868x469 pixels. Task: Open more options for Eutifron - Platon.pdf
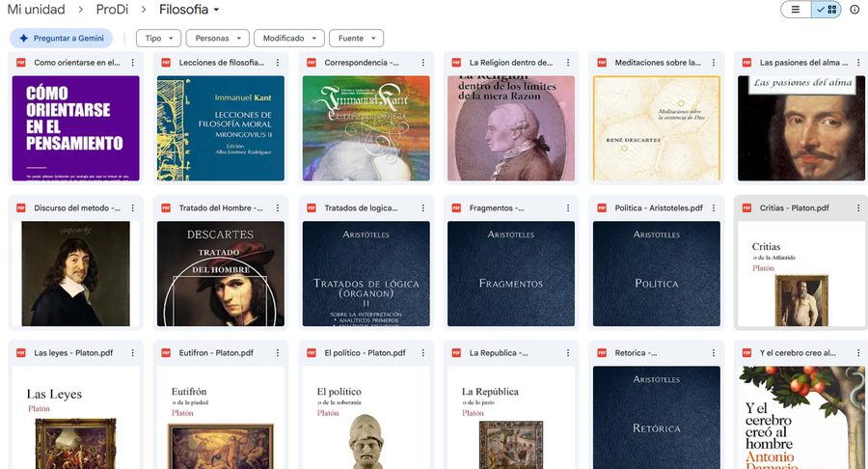[x=278, y=353]
